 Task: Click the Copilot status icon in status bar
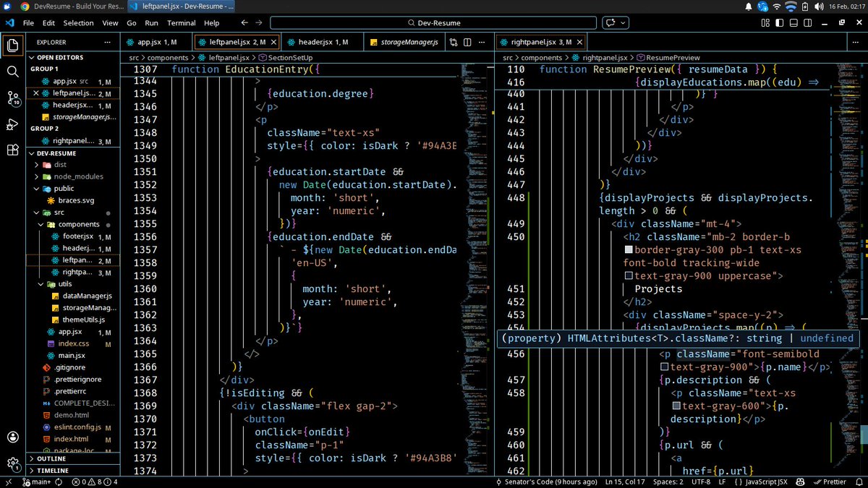click(x=801, y=481)
